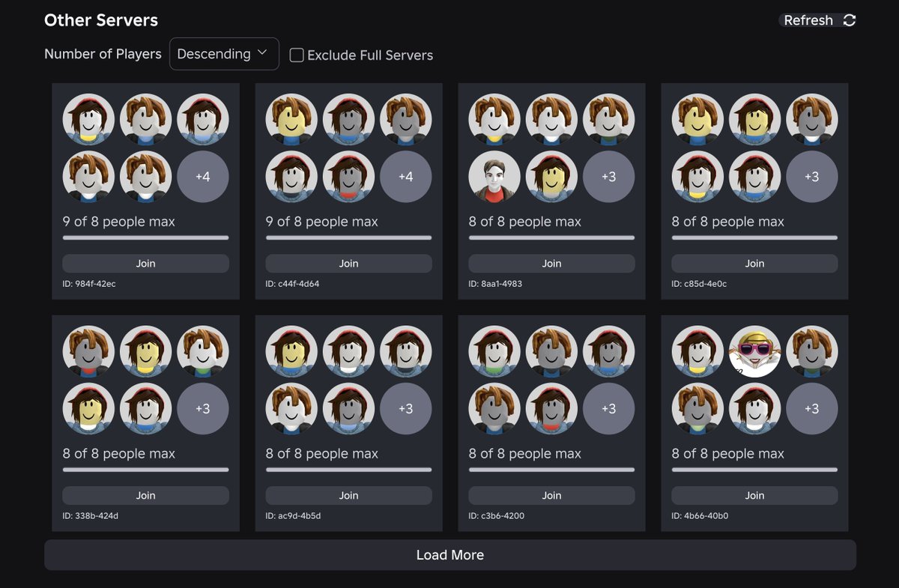The height and width of the screenshot is (588, 899).
Task: Click +3 more players badge in server c3b6-4200
Action: click(x=609, y=409)
